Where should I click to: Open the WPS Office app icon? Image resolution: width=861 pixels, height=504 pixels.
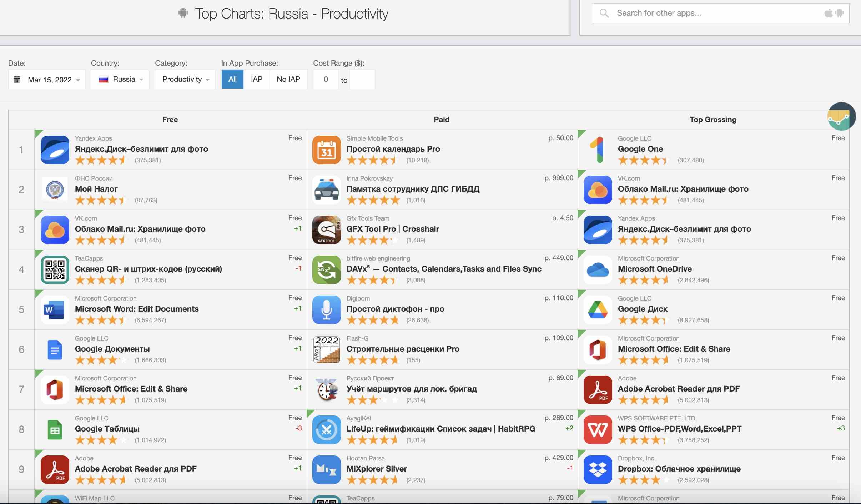point(598,429)
